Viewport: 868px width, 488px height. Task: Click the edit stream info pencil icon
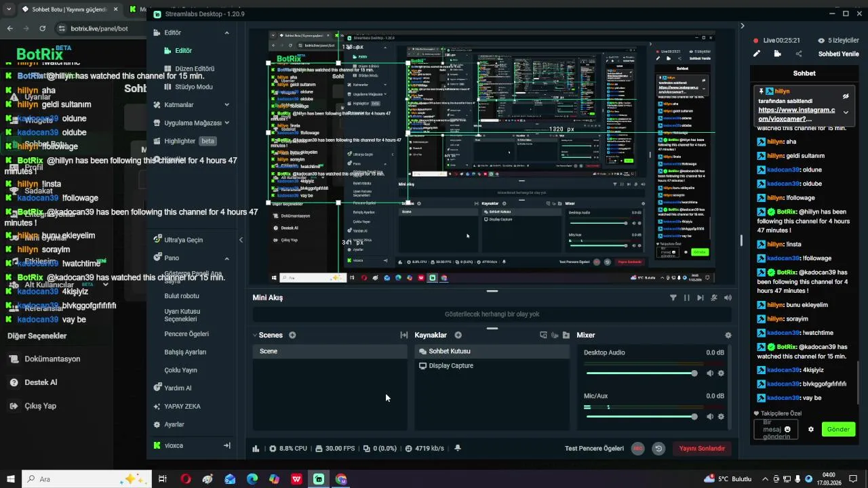coord(757,54)
